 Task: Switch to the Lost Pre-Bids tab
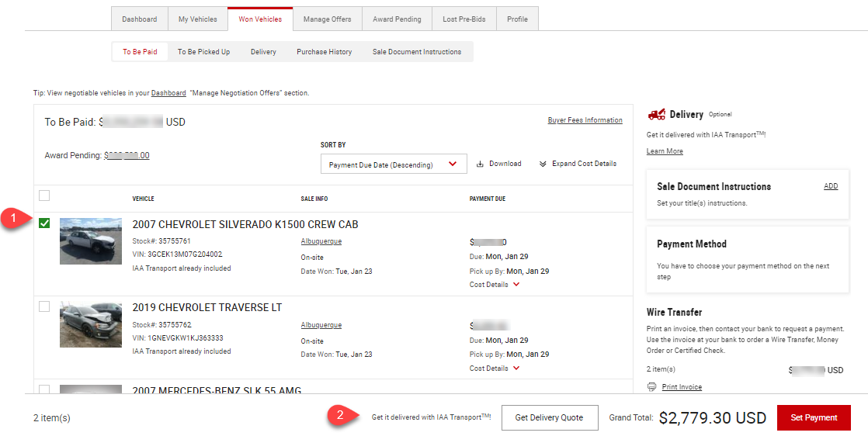(464, 19)
